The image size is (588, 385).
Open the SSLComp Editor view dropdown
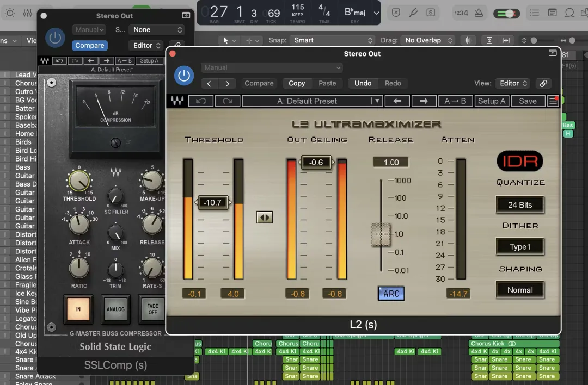[x=146, y=45]
